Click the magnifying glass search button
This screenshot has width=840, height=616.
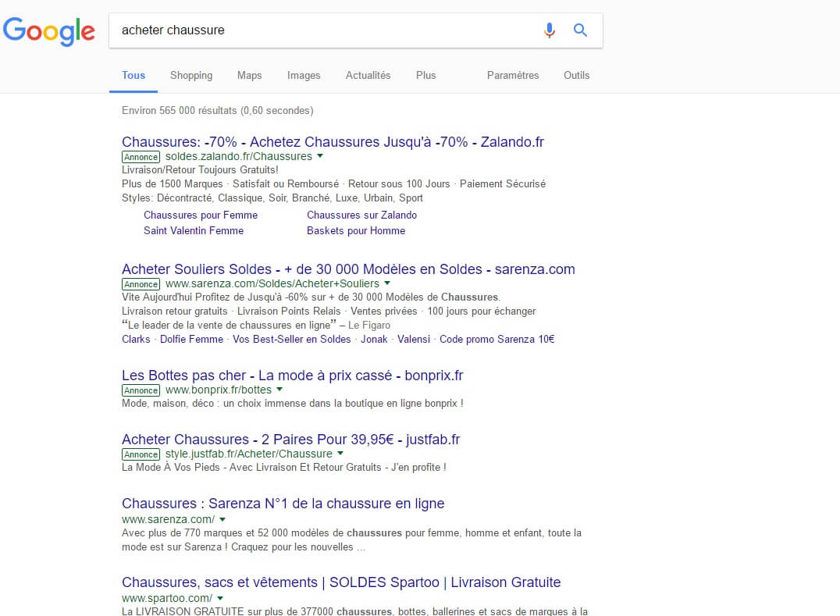(580, 30)
